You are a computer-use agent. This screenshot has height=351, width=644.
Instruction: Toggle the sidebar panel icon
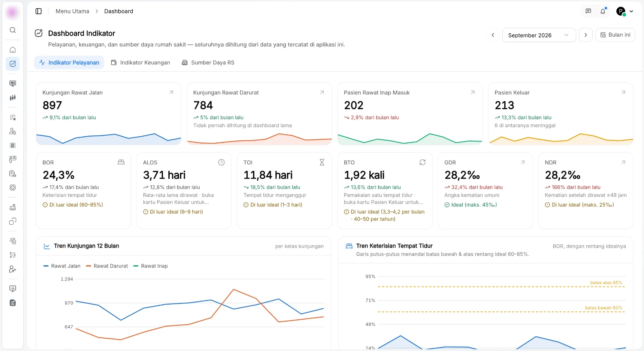tap(39, 11)
